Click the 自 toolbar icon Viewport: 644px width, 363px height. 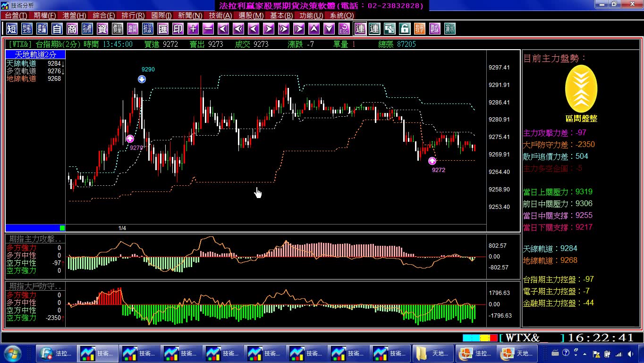pyautogui.click(x=57, y=29)
